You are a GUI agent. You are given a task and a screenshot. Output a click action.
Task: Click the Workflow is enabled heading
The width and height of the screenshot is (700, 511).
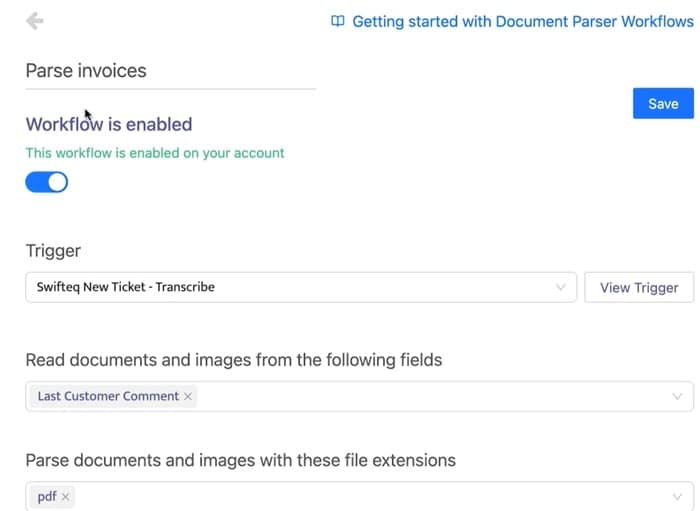click(x=109, y=125)
